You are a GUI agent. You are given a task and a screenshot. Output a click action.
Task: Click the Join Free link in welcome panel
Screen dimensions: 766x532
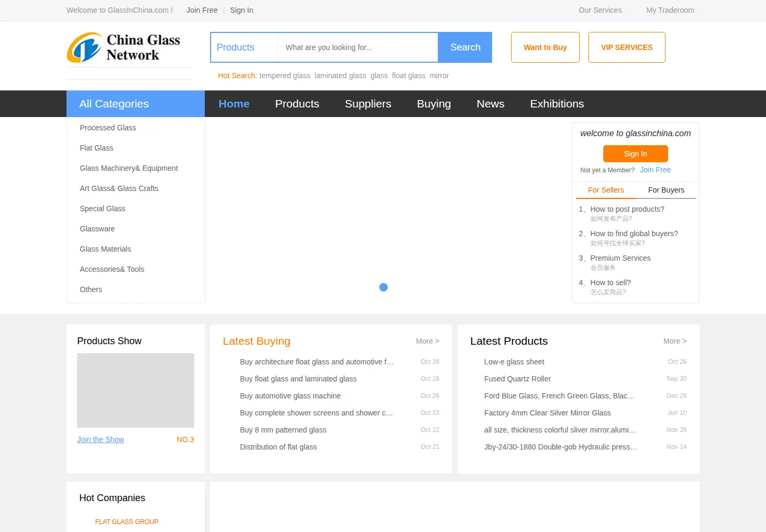655,170
